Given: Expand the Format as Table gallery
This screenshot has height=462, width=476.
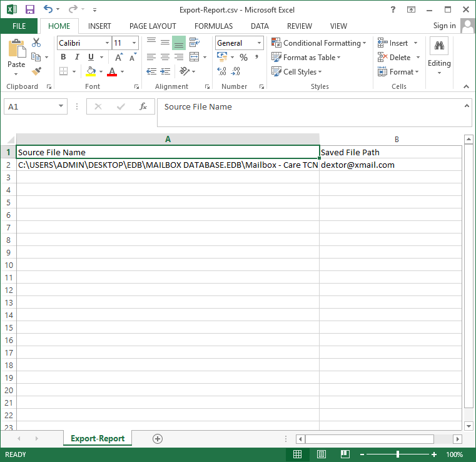Looking at the screenshot, I should pos(306,57).
